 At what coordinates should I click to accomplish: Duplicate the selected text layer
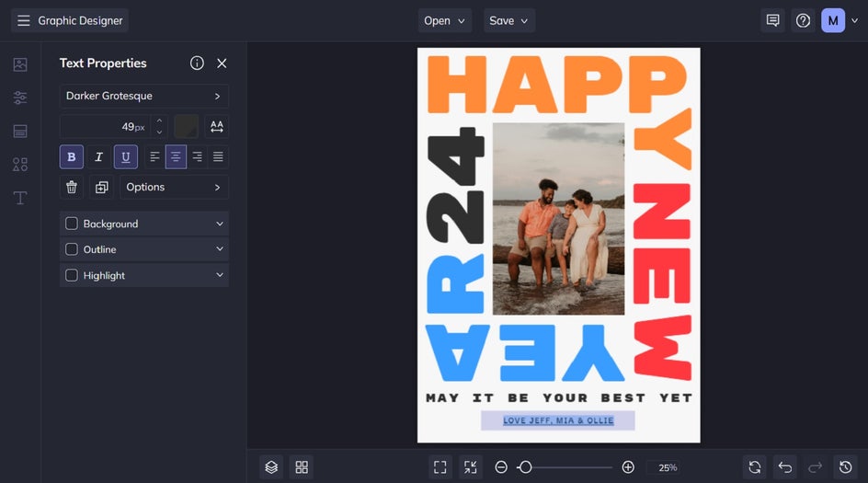pyautogui.click(x=102, y=187)
